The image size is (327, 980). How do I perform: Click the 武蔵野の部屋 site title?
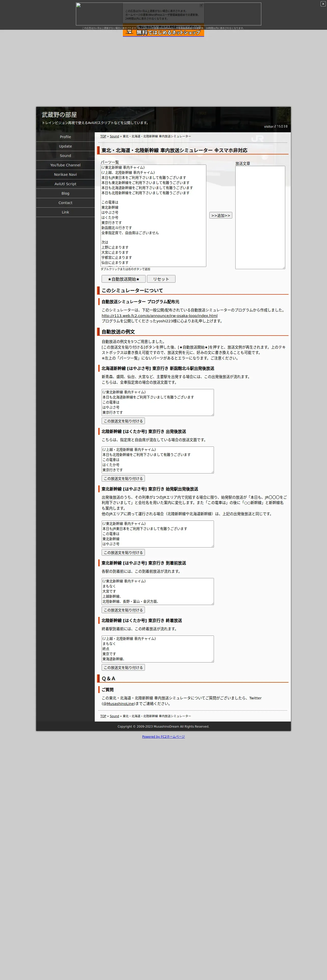pos(59,114)
